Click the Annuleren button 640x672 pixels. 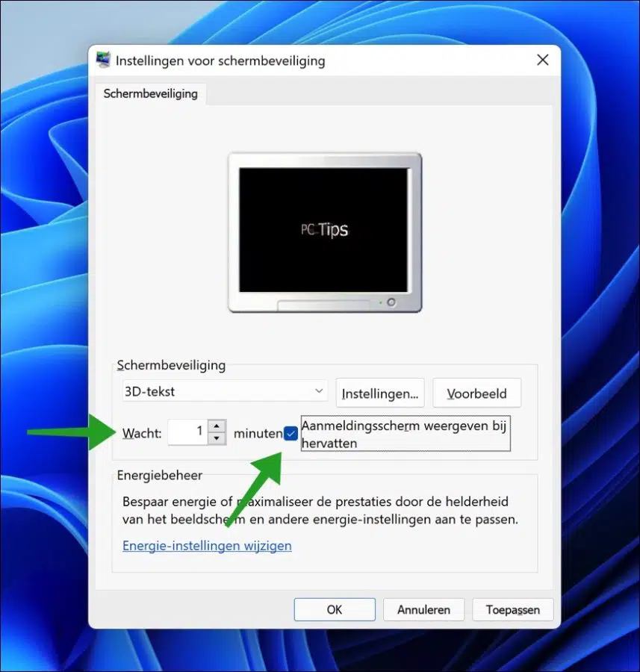[x=423, y=609]
